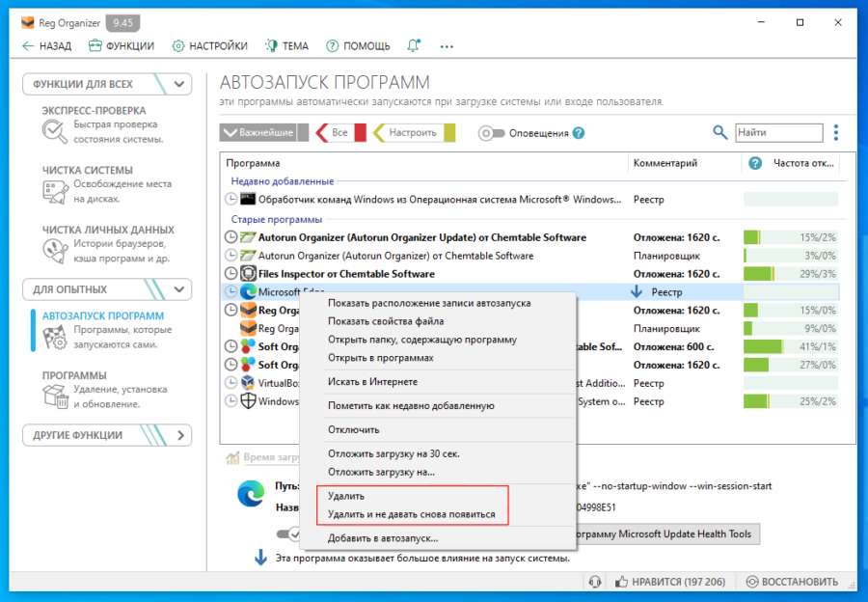The height and width of the screenshot is (602, 868).
Task: Click the Настроить filter button
Action: tap(414, 133)
